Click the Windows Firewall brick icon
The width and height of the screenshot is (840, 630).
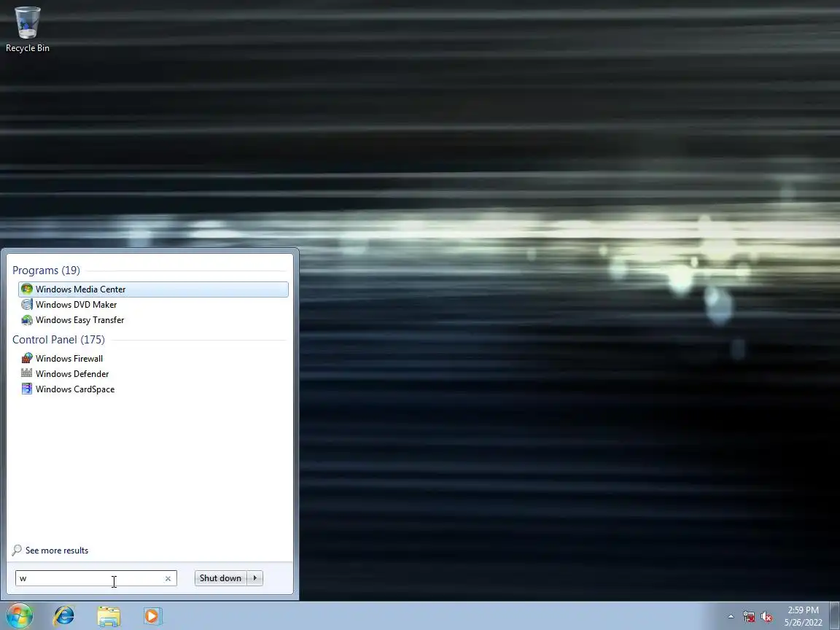pos(27,359)
